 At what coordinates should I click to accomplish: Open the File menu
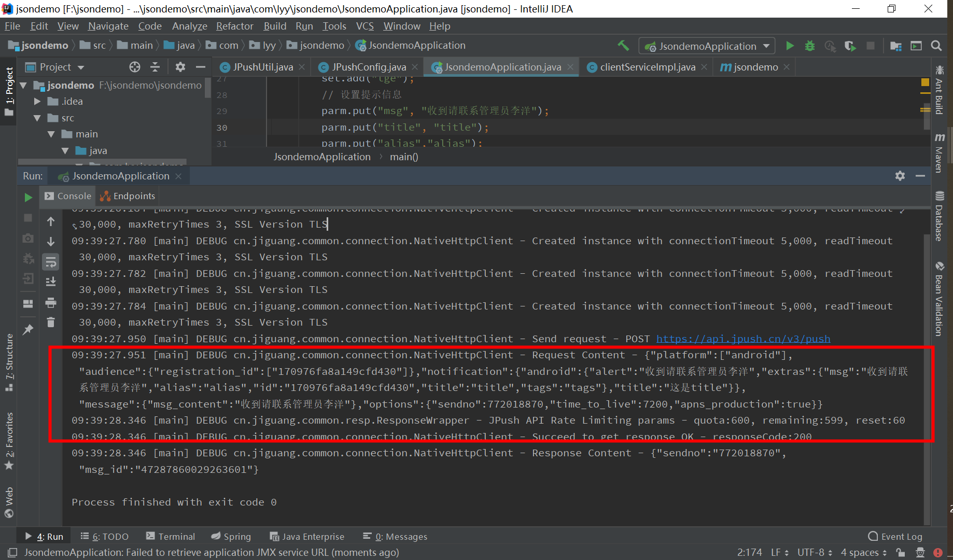(12, 26)
